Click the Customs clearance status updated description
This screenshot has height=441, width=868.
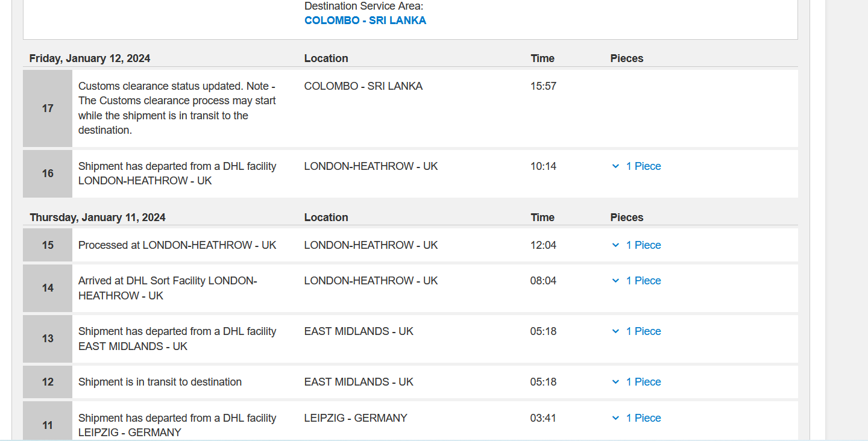[177, 108]
